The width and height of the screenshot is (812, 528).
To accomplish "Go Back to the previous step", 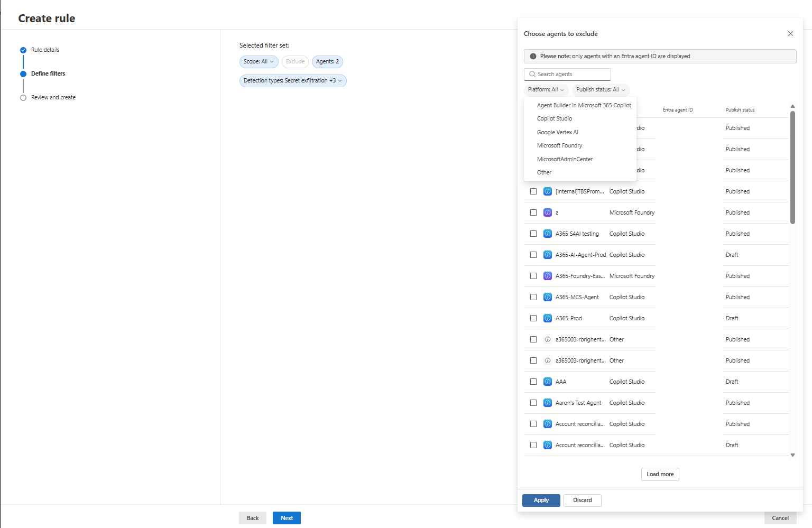I will (x=253, y=518).
